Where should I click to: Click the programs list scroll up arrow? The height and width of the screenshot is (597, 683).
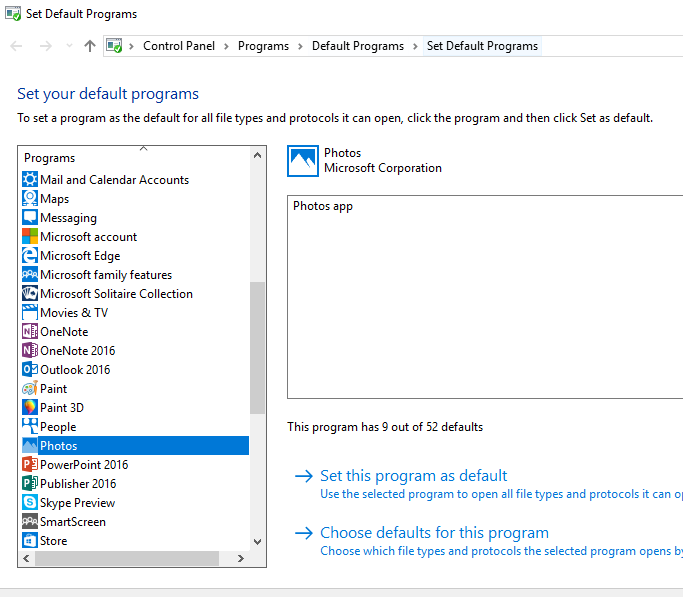point(257,155)
